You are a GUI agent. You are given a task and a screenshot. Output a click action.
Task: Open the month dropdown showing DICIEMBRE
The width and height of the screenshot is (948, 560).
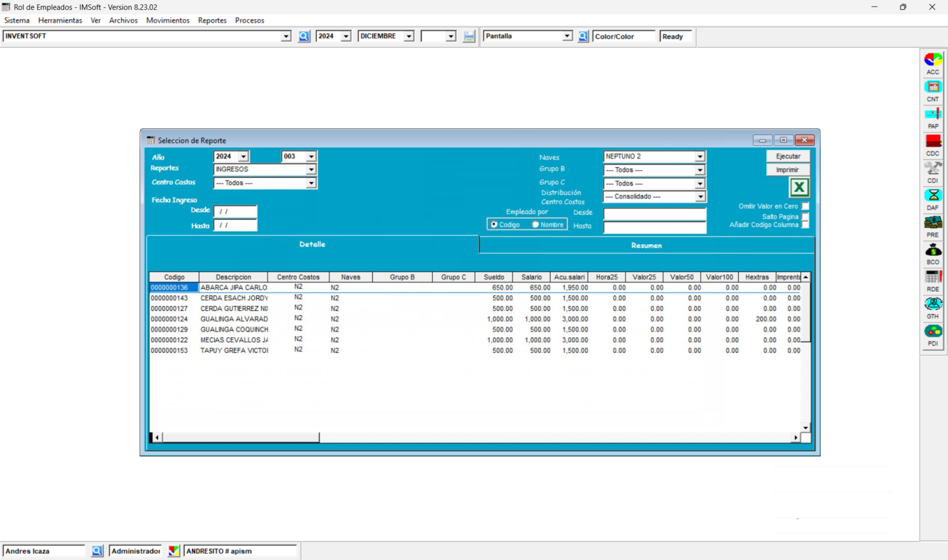click(x=409, y=36)
